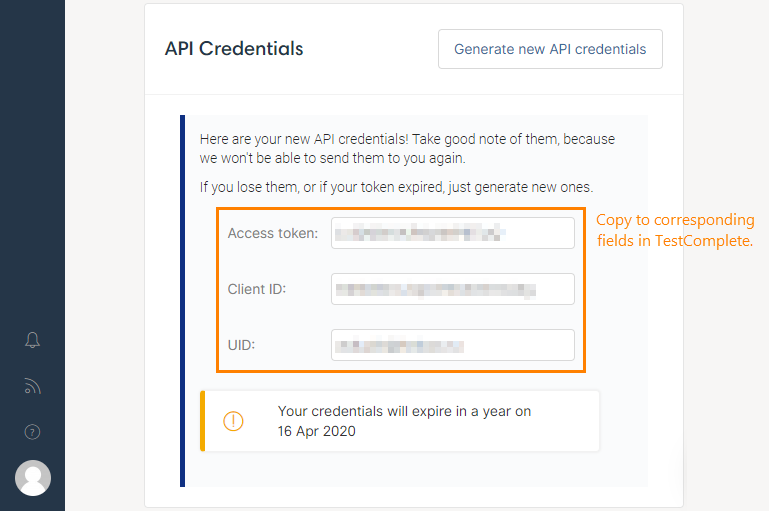
Task: Click the orange TestComplete annotation text
Action: (x=675, y=230)
